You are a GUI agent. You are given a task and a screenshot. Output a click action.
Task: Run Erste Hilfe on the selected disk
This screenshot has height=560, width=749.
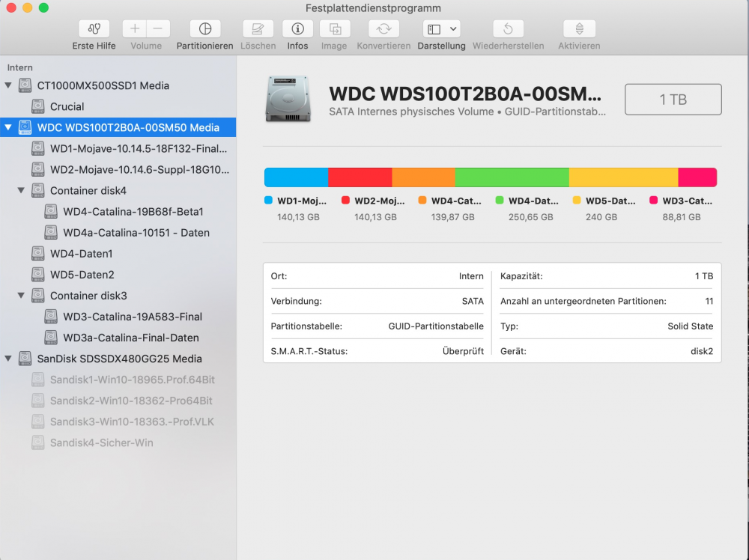click(x=94, y=29)
